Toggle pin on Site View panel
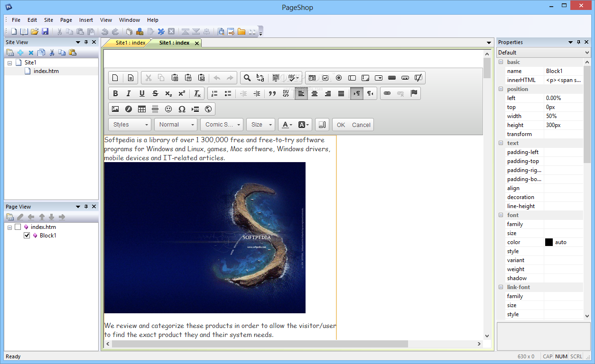The height and width of the screenshot is (364, 595). [x=86, y=42]
